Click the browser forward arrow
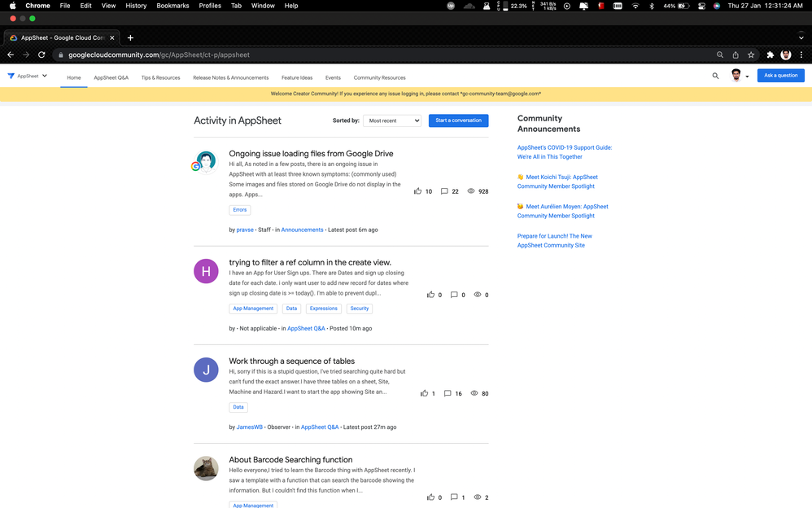Image resolution: width=812 pixels, height=508 pixels. point(26,55)
